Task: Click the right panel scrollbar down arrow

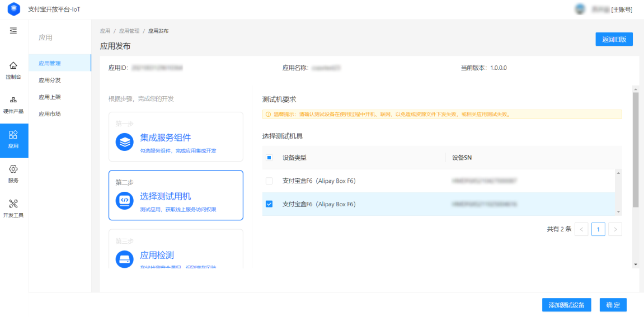Action: pos(636,264)
